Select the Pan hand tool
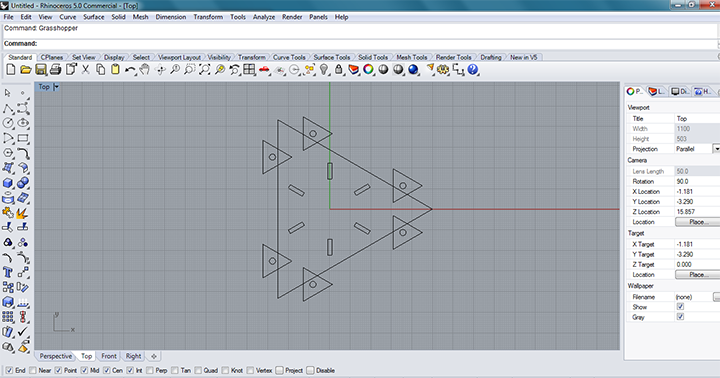Screen dimensions: 720x378 click(x=145, y=70)
